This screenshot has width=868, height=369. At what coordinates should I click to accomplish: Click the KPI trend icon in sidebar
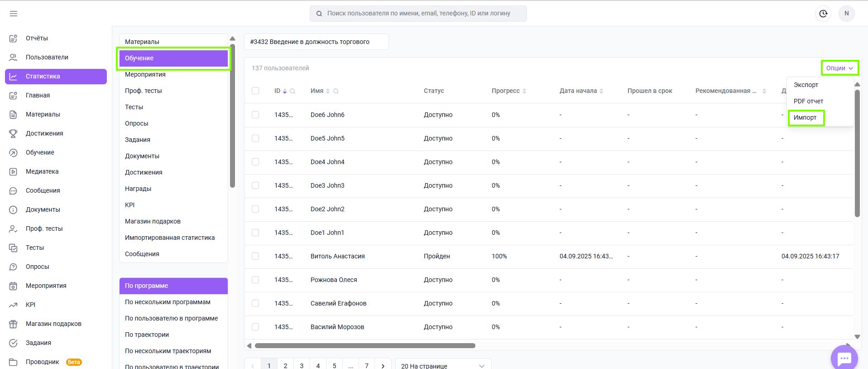coord(13,305)
